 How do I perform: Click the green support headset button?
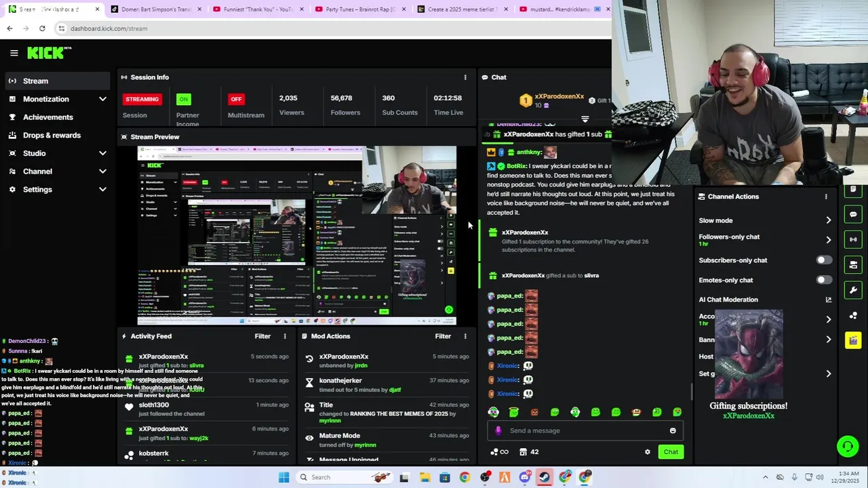coord(847,446)
